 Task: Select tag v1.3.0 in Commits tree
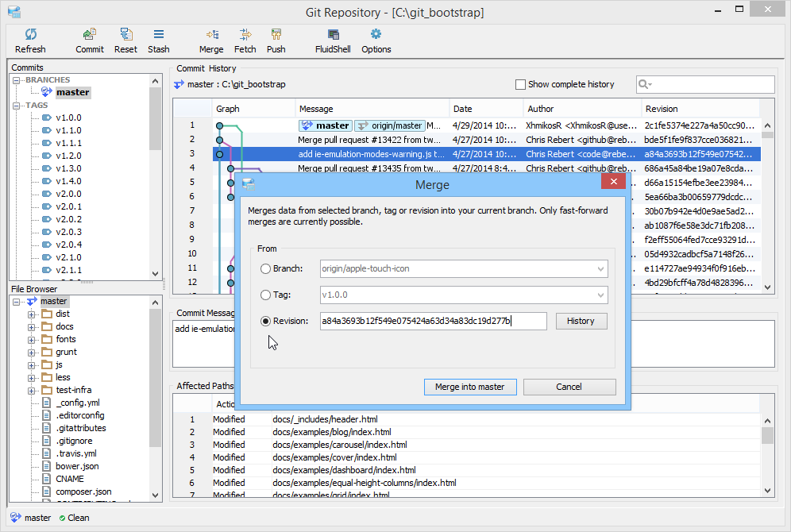68,168
